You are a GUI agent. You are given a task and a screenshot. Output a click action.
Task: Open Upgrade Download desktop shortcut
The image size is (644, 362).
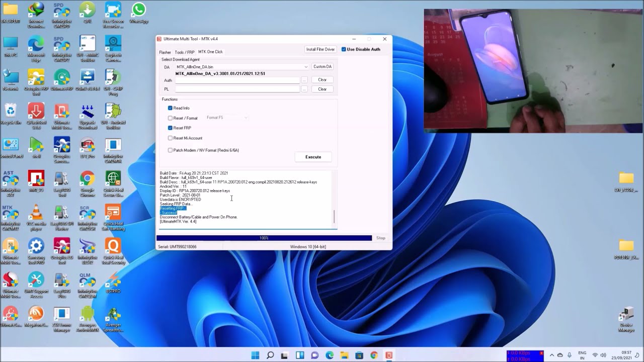click(87, 116)
